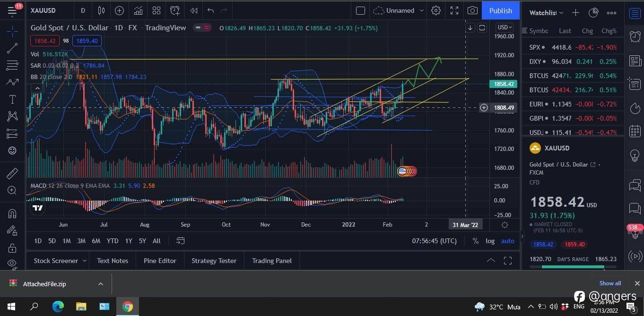Toggle auto scale mode
Image resolution: width=644 pixels, height=316 pixels.
[508, 241]
